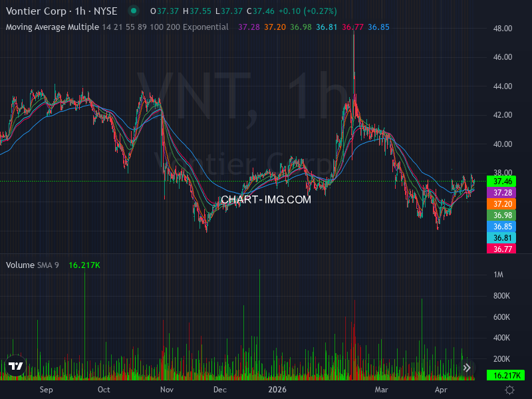The image size is (532, 399).
Task: Select the pink 36.77 MA price label
Action: point(503,249)
